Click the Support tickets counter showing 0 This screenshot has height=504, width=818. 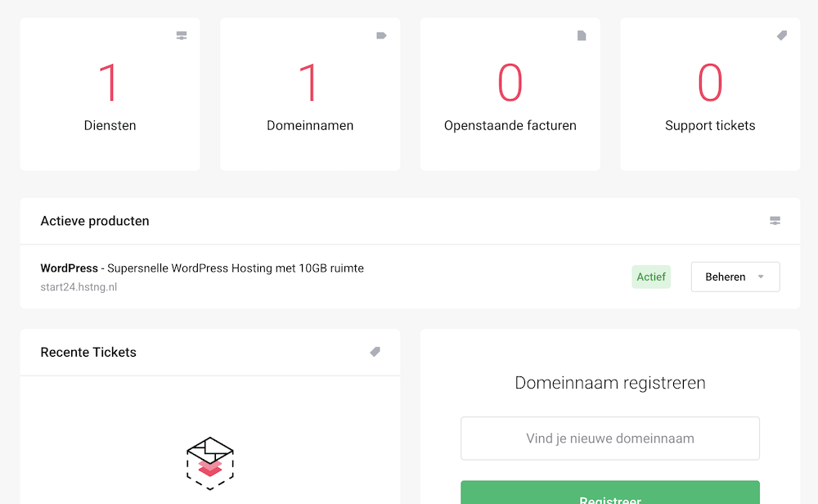709,82
